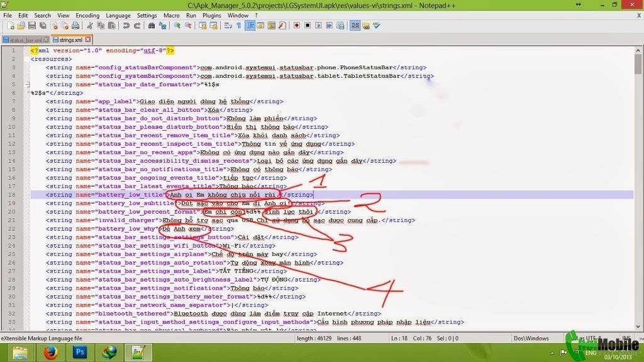Click the ENG language indicator in tray
This screenshot has width=644, height=362.
tap(591, 353)
